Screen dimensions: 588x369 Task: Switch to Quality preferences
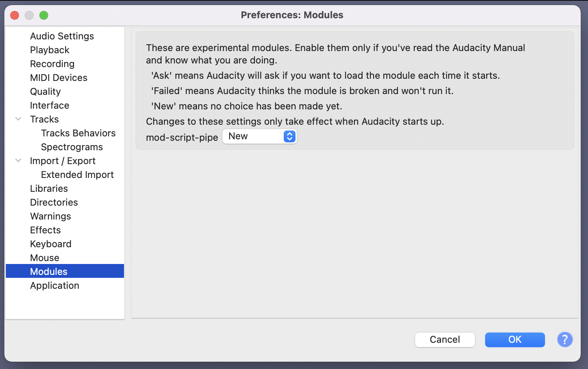click(x=45, y=92)
